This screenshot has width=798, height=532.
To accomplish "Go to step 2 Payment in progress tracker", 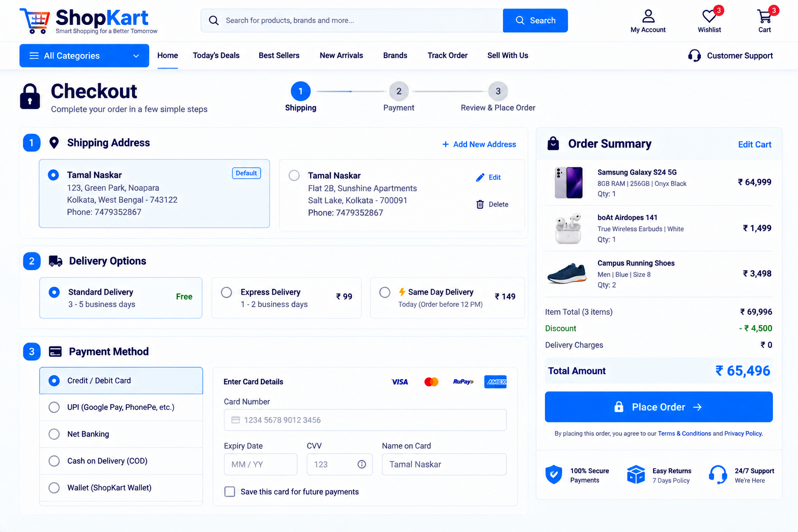I will coord(399,91).
